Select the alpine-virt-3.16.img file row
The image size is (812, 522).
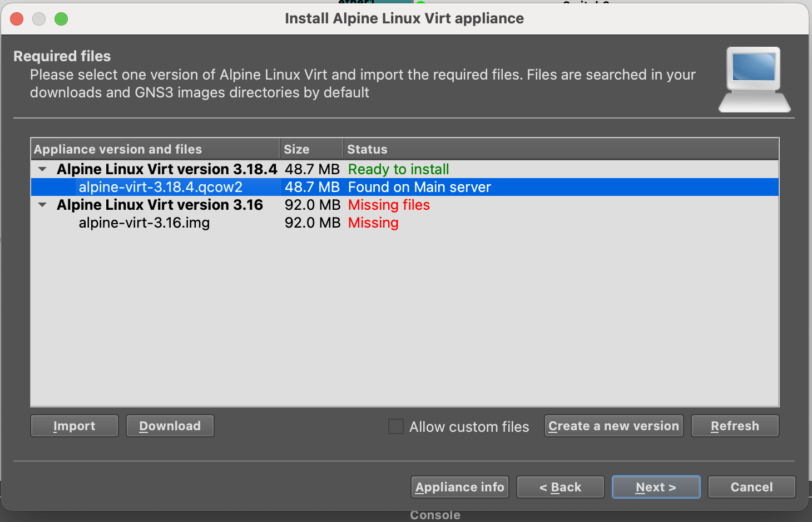(144, 223)
